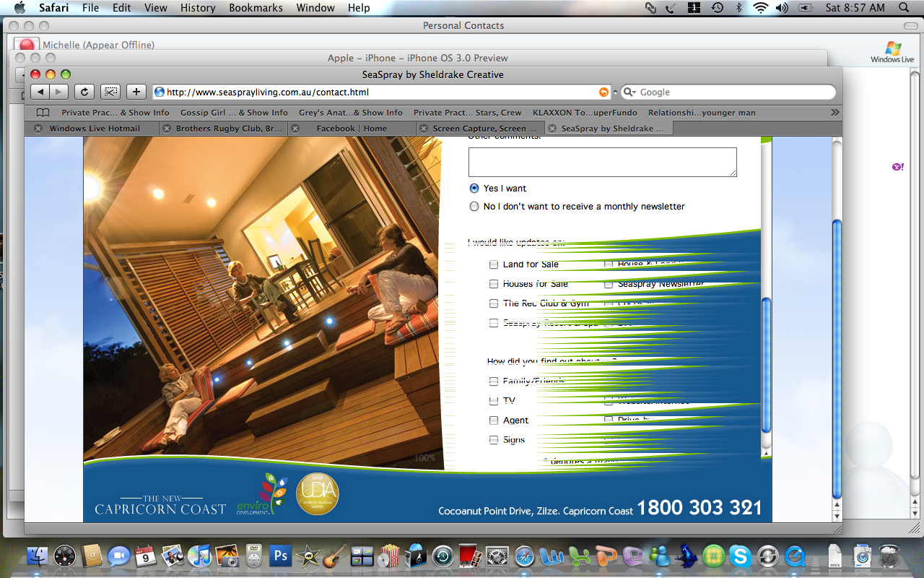
Task: Open iMovie star icon in the Dock
Action: (x=308, y=556)
